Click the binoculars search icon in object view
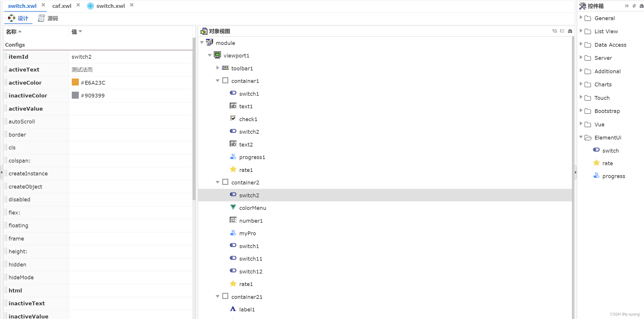 tap(570, 31)
